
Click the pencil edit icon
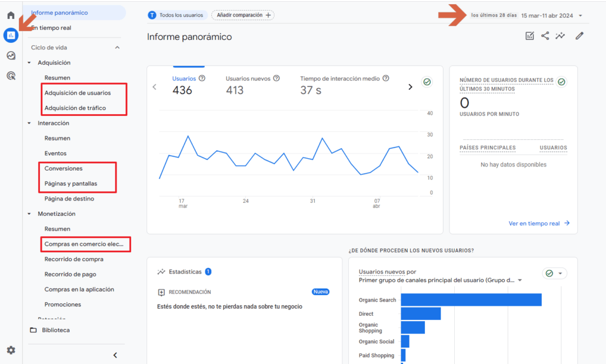coord(580,36)
